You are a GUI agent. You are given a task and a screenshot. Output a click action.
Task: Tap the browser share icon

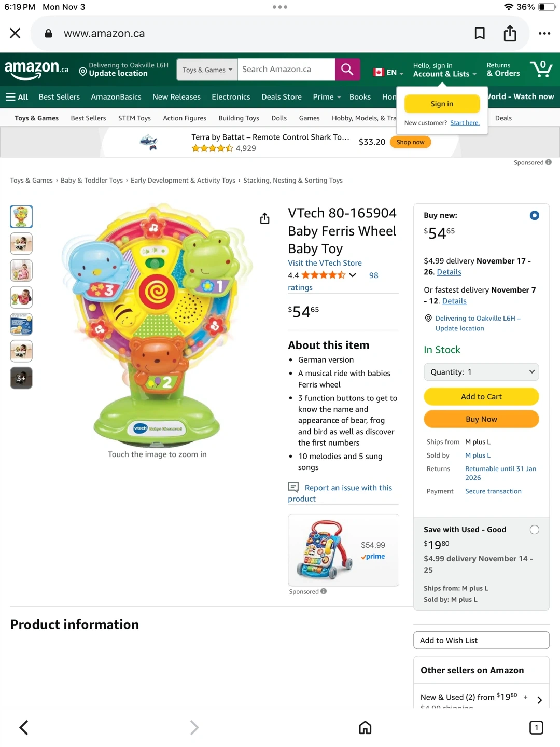[510, 33]
